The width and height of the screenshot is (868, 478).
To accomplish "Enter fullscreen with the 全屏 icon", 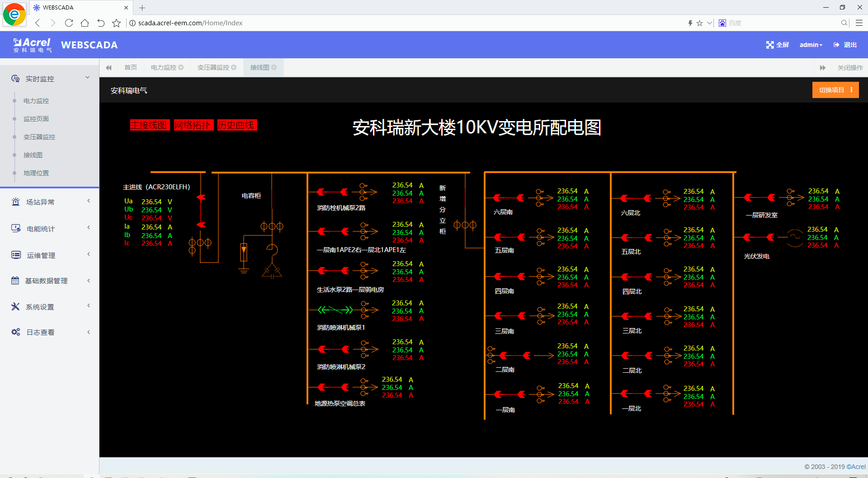I will tap(770, 45).
